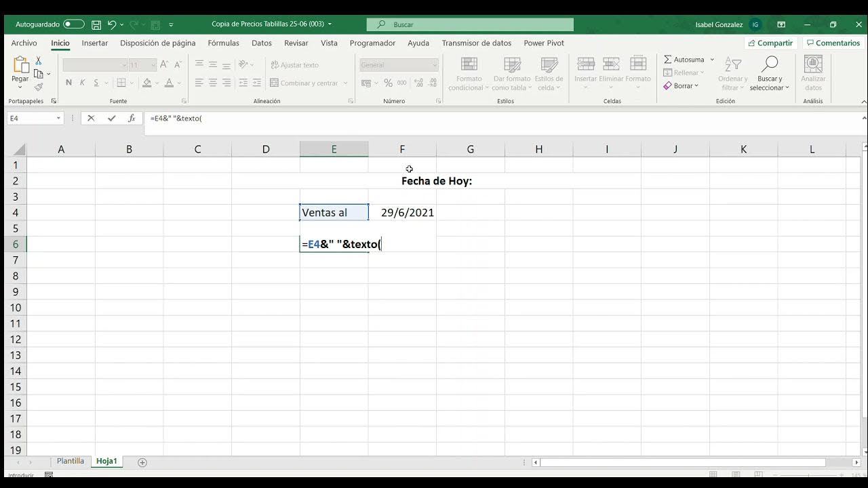Open the Name Box dropdown arrow
Image resolution: width=868 pixels, height=488 pixels.
58,118
